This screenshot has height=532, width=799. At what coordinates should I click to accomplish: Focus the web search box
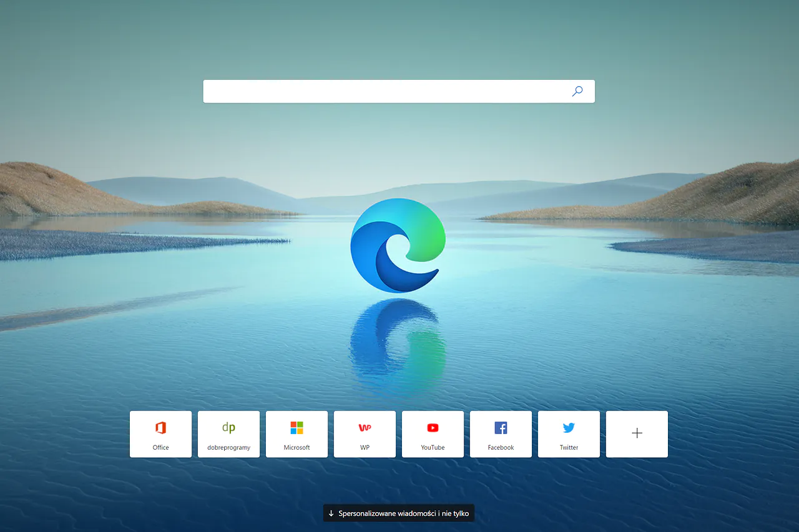click(x=399, y=91)
